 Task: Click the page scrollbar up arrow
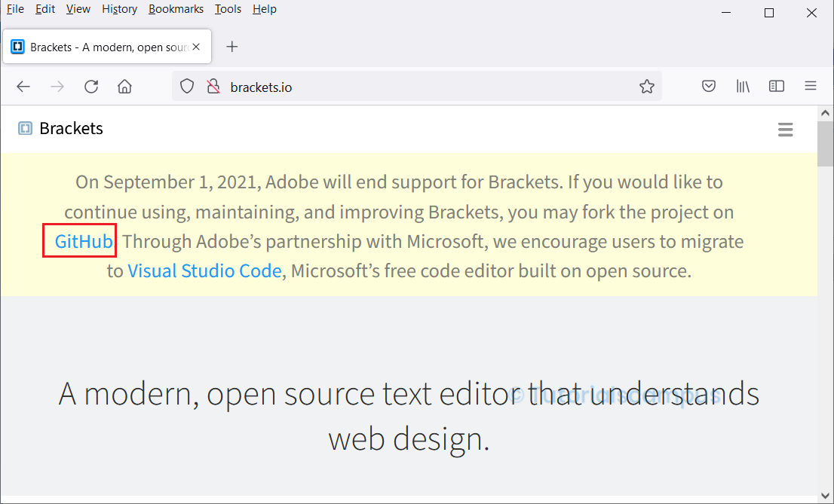pyautogui.click(x=825, y=113)
